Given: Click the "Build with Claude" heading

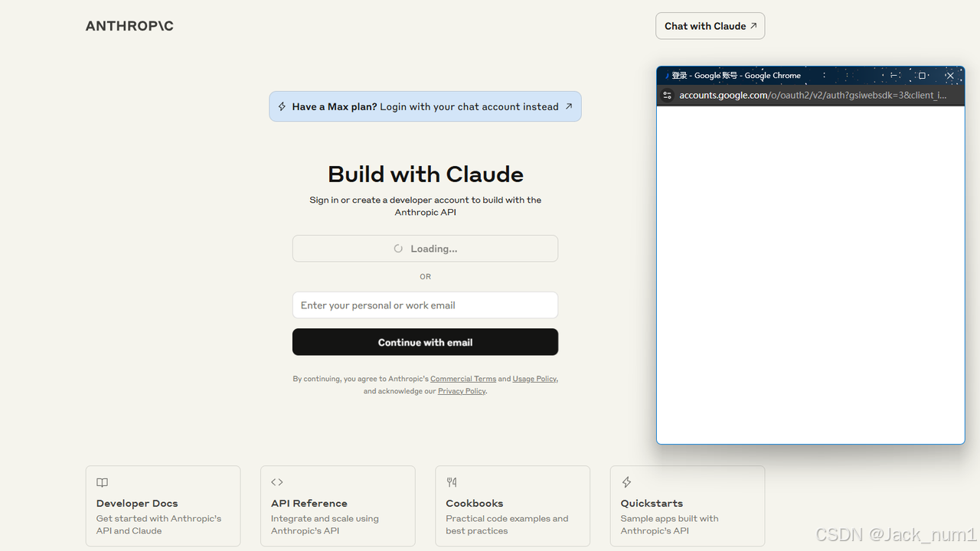Looking at the screenshot, I should 426,174.
